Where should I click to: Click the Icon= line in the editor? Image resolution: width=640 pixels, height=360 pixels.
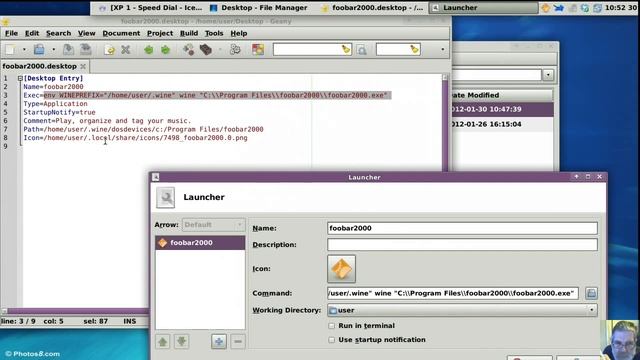tap(135, 138)
